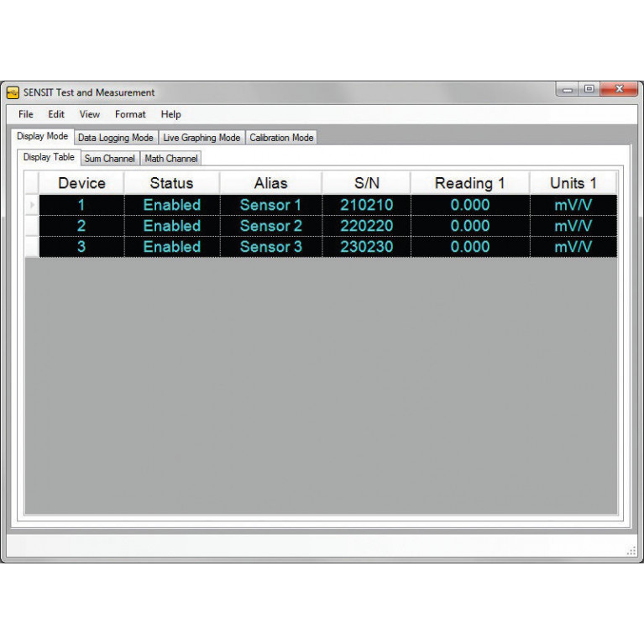Click the Enabled status of Sensor 3
Image resolution: width=644 pixels, height=644 pixels.
pyautogui.click(x=172, y=247)
